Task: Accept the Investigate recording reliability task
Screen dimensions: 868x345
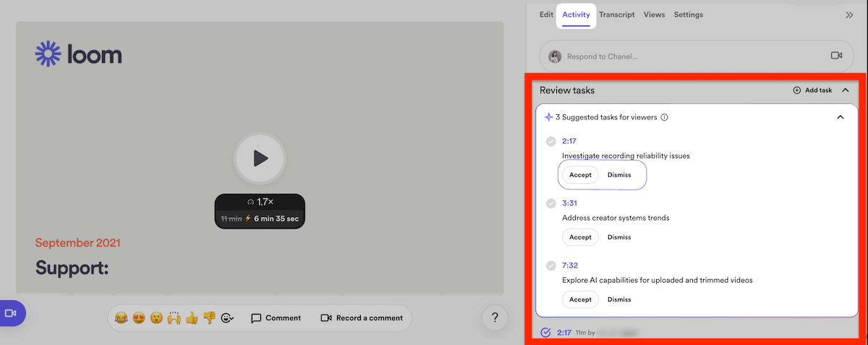Action: 580,175
